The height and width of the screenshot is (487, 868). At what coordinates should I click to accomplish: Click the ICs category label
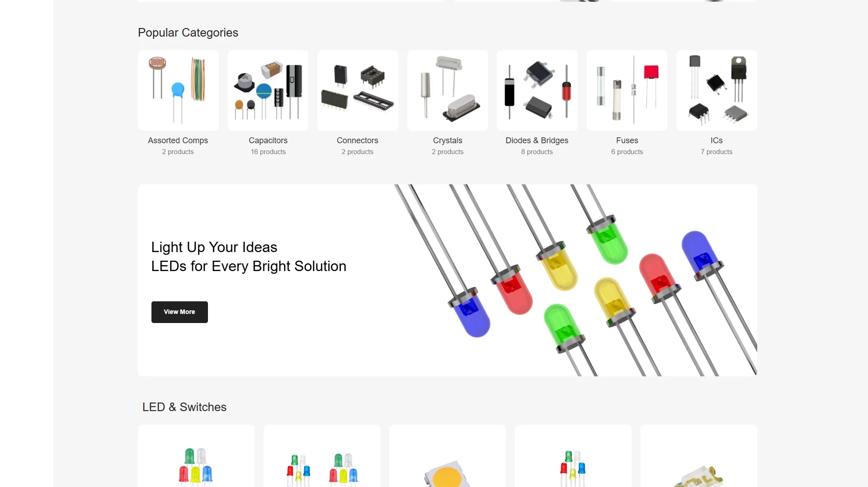coord(717,140)
